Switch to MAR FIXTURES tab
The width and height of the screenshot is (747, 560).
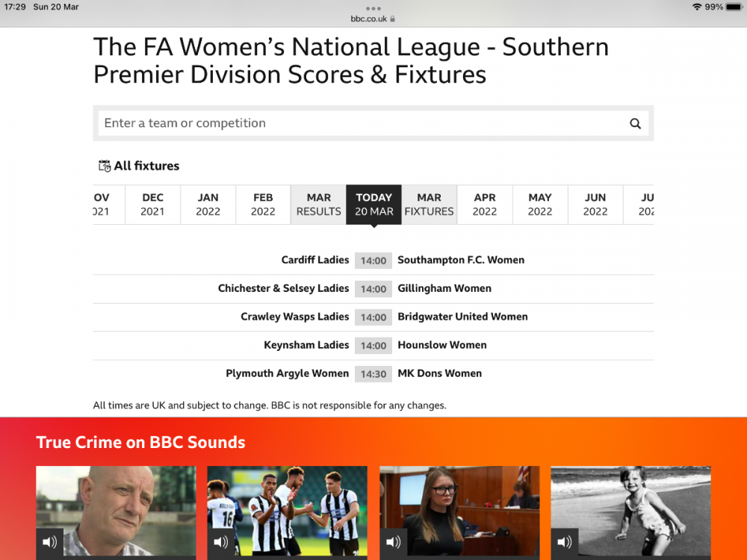point(429,205)
